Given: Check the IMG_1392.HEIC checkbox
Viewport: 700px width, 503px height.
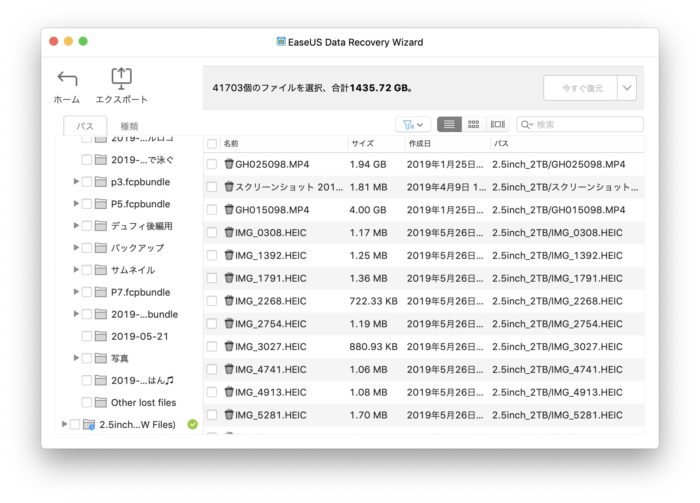Looking at the screenshot, I should (212, 255).
